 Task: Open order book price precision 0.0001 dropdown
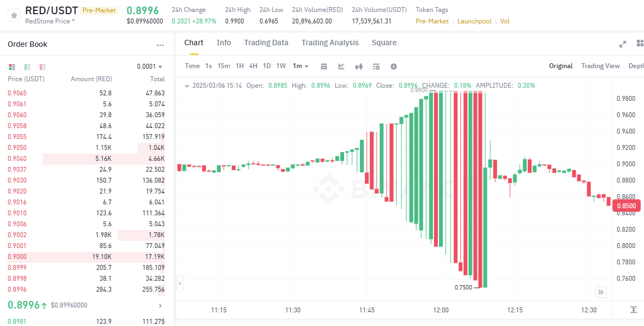[149, 67]
